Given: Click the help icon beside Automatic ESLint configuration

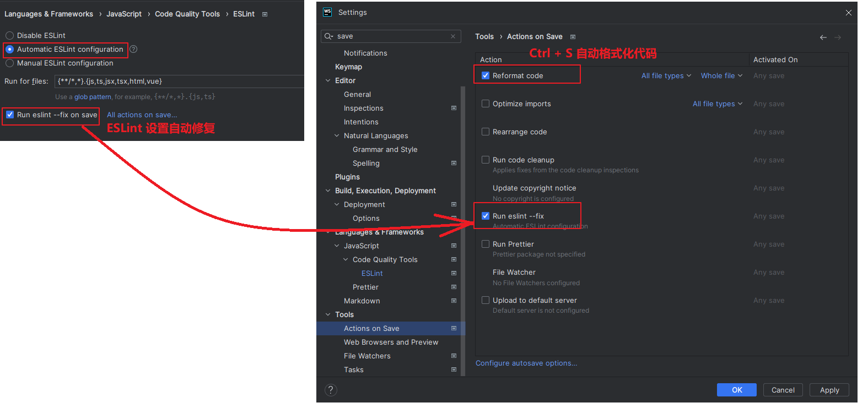Looking at the screenshot, I should point(133,49).
